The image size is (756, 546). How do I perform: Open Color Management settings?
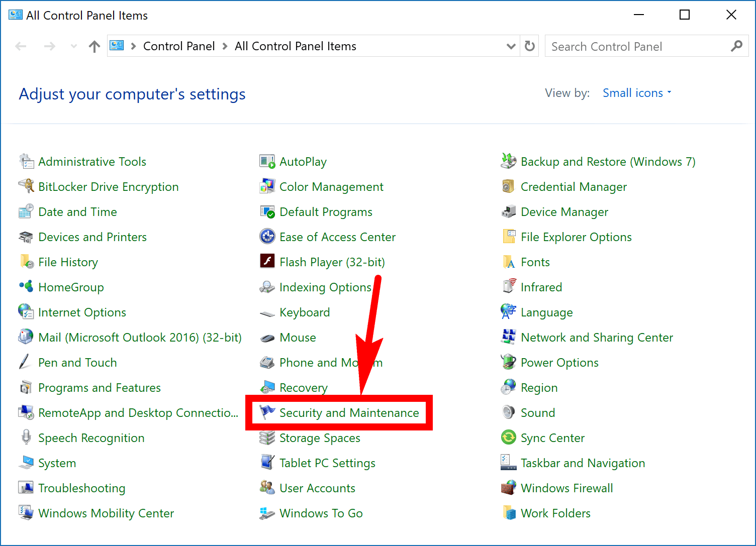[x=332, y=186]
